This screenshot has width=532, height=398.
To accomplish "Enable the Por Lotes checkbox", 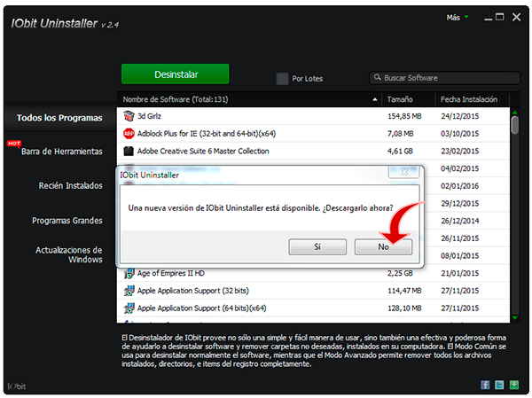I will [282, 79].
